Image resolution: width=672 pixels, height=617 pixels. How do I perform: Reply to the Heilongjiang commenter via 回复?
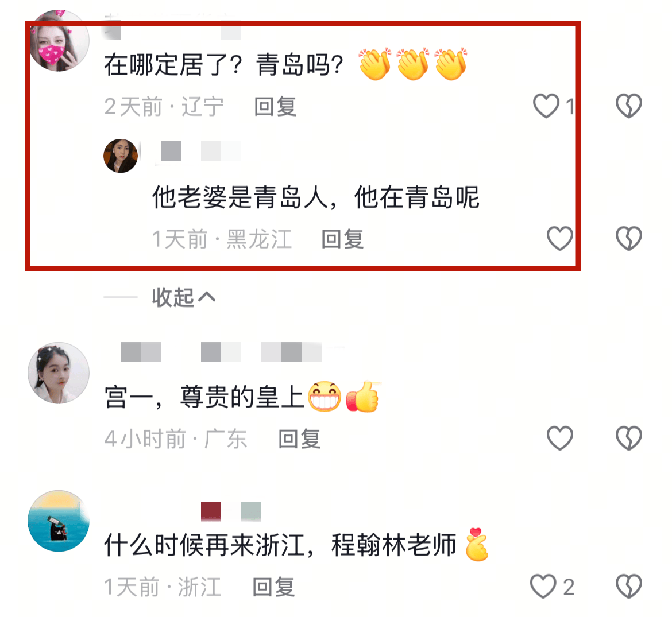coord(342,239)
